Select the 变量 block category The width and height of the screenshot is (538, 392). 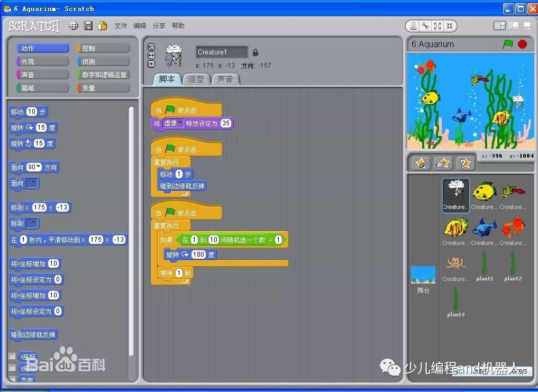[103, 88]
